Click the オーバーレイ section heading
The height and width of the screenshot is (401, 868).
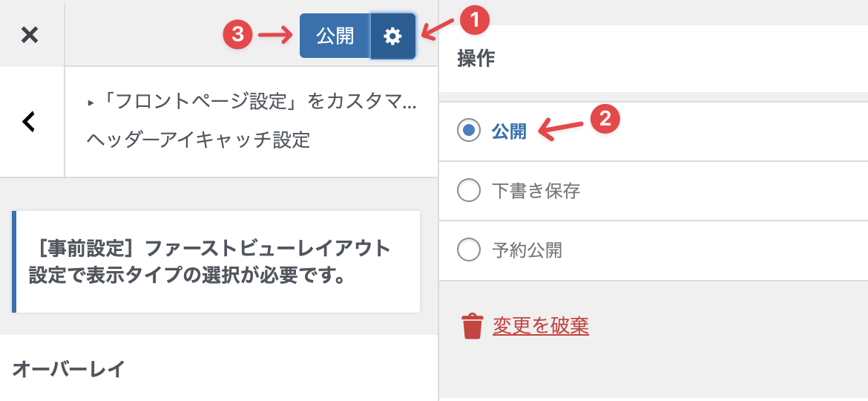[68, 368]
